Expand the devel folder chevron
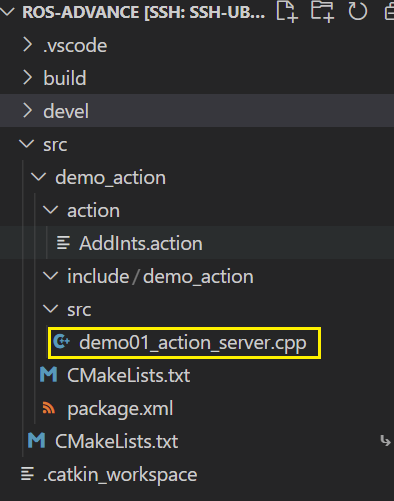The width and height of the screenshot is (394, 501). click(x=28, y=111)
